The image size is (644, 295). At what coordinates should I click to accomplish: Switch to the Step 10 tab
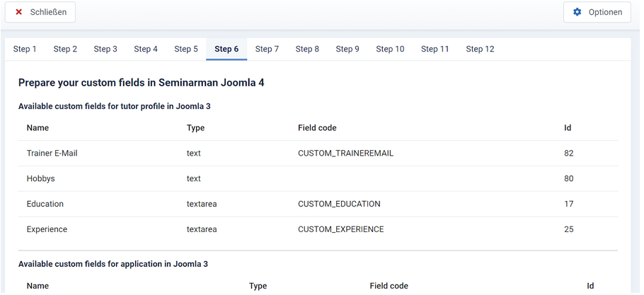coord(390,49)
